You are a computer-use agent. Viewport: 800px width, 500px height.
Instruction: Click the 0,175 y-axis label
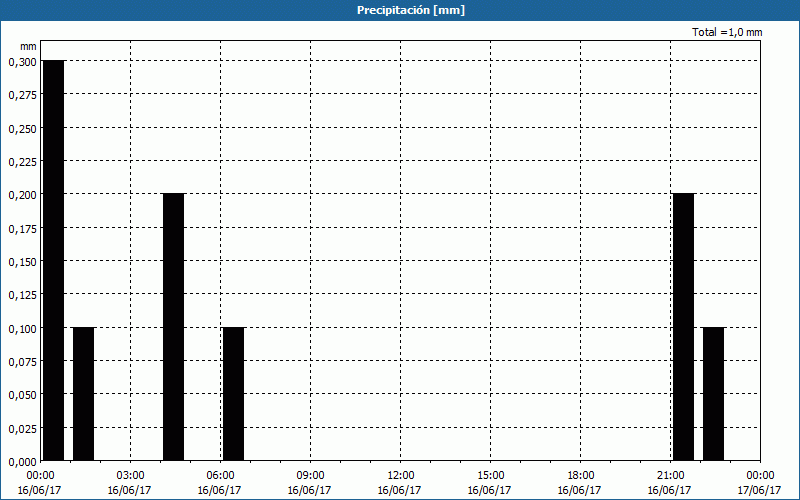point(22,229)
